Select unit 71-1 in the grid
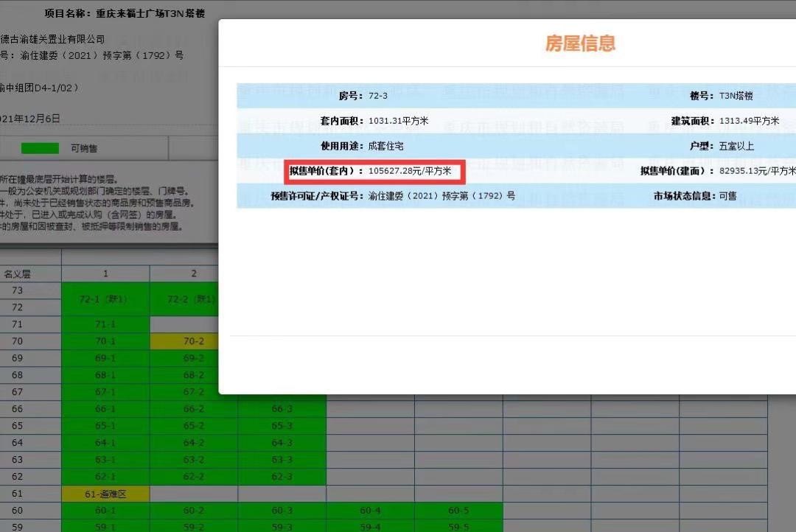This screenshot has width=796, height=532. pos(105,324)
